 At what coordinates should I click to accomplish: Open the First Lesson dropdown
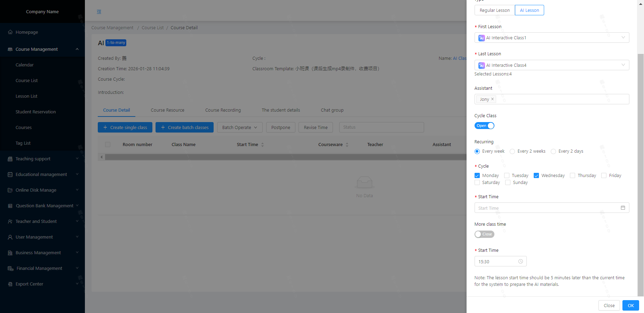[x=551, y=38]
